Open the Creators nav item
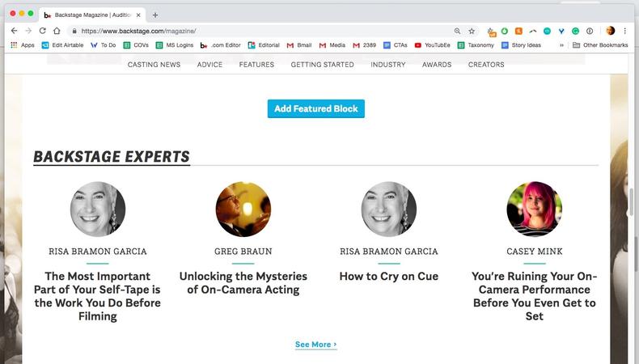639x364 pixels. [x=486, y=65]
